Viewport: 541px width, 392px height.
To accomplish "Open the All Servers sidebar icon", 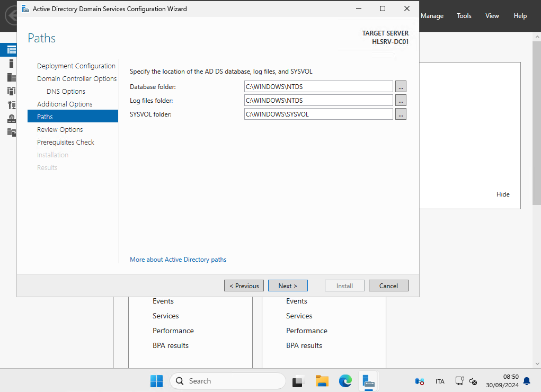I will (x=11, y=77).
